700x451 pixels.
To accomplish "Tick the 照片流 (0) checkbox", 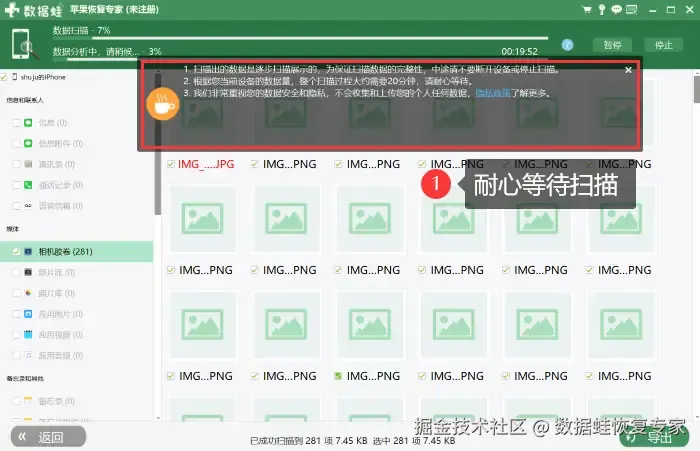I will [16, 272].
